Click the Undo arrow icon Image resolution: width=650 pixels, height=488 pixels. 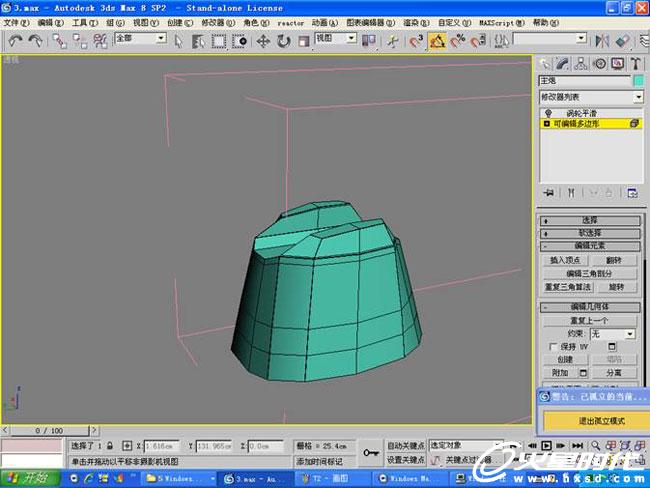(x=15, y=41)
